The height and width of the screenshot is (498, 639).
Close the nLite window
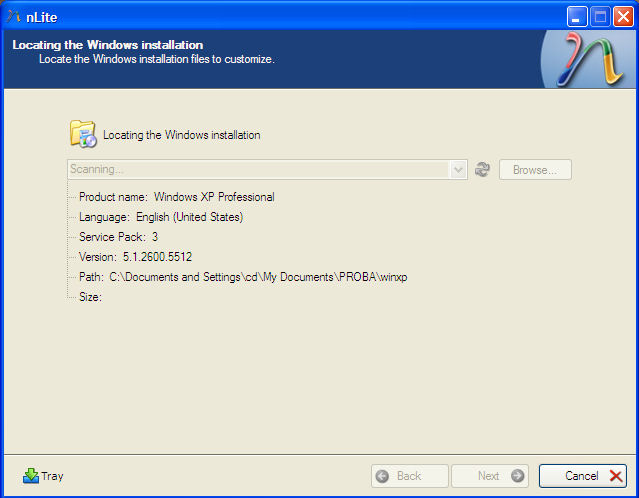623,17
